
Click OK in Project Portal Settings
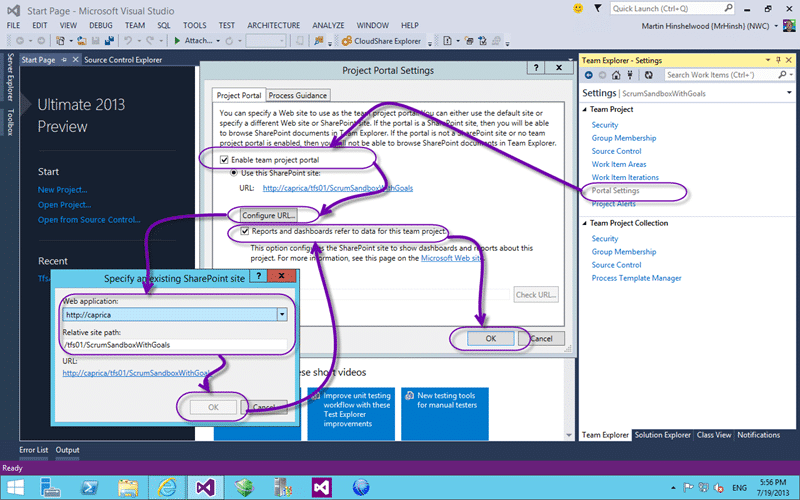click(490, 338)
